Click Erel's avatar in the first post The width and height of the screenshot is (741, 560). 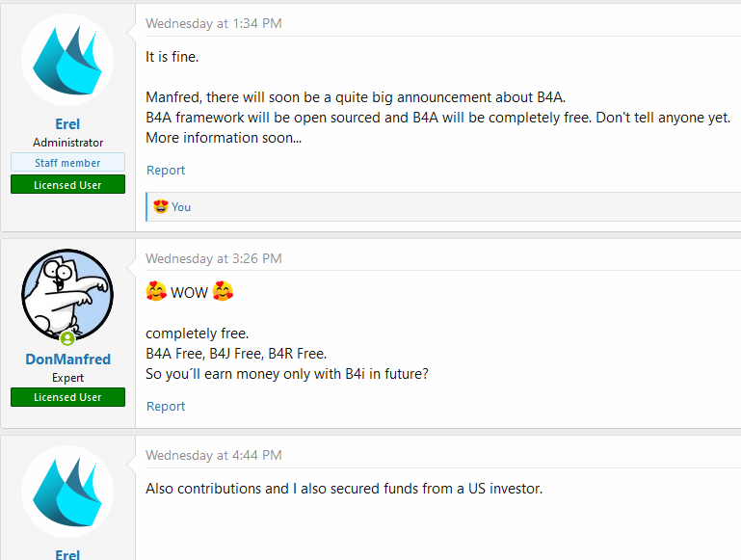click(x=67, y=60)
